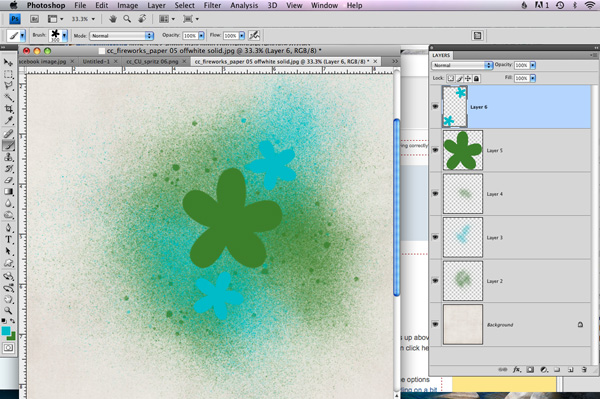Enable airbrush mode
Viewport: 600px width, 399px height.
coord(254,36)
